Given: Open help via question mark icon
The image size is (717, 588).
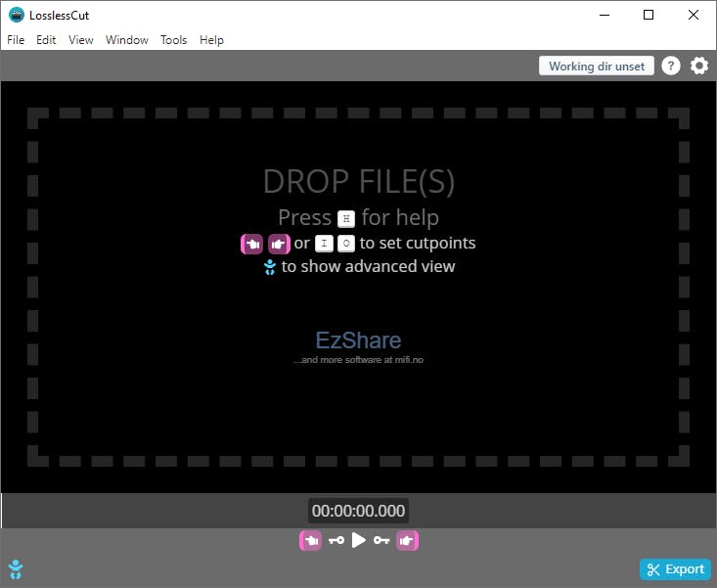Looking at the screenshot, I should tap(671, 67).
